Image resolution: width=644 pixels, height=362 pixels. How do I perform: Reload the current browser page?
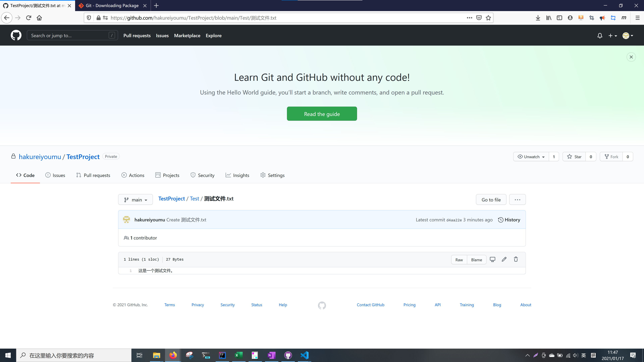[29, 18]
